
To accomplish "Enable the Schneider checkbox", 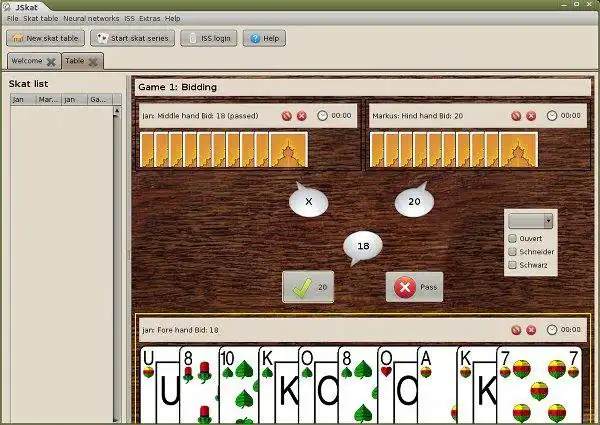I will [x=512, y=251].
